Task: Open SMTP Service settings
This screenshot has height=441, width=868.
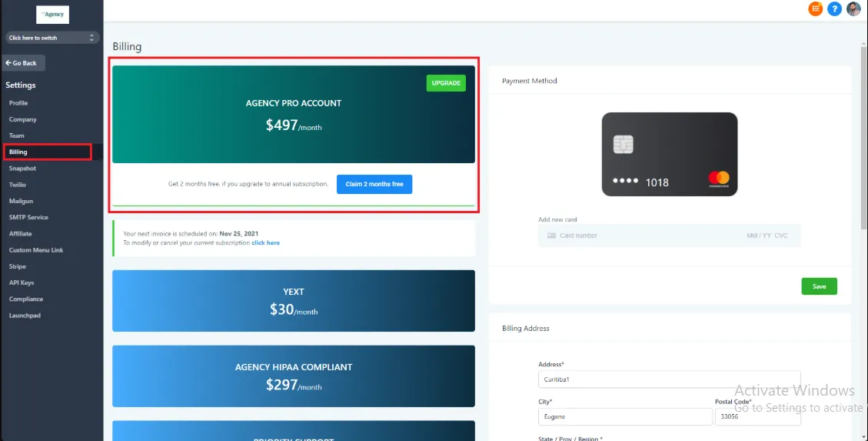Action: [28, 217]
